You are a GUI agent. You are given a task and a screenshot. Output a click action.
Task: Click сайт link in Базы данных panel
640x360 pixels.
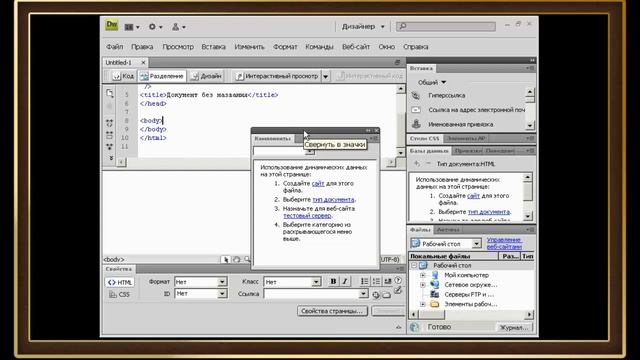473,196
